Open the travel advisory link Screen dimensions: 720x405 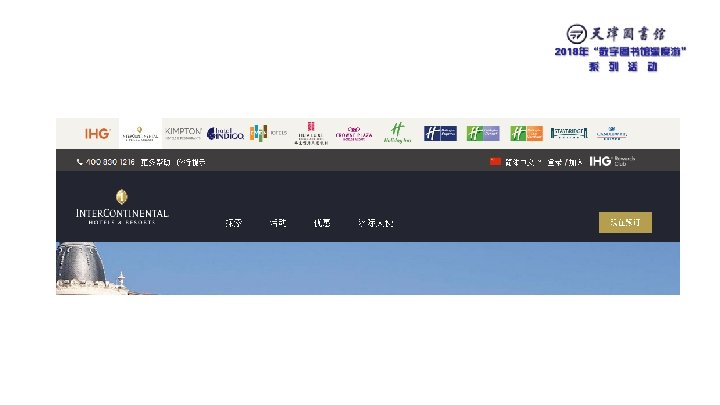click(191, 162)
